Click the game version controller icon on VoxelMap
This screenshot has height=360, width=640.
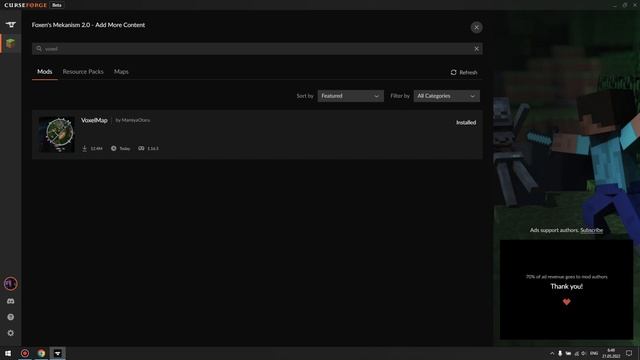pos(141,148)
